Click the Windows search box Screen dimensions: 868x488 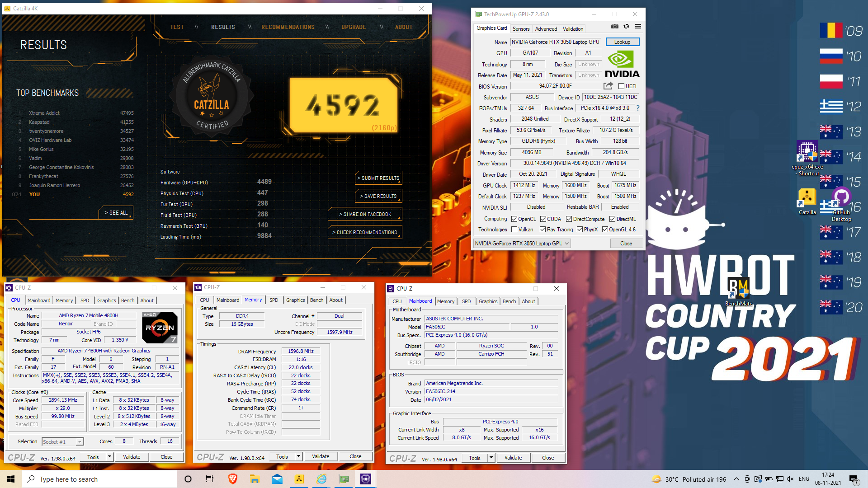99,479
